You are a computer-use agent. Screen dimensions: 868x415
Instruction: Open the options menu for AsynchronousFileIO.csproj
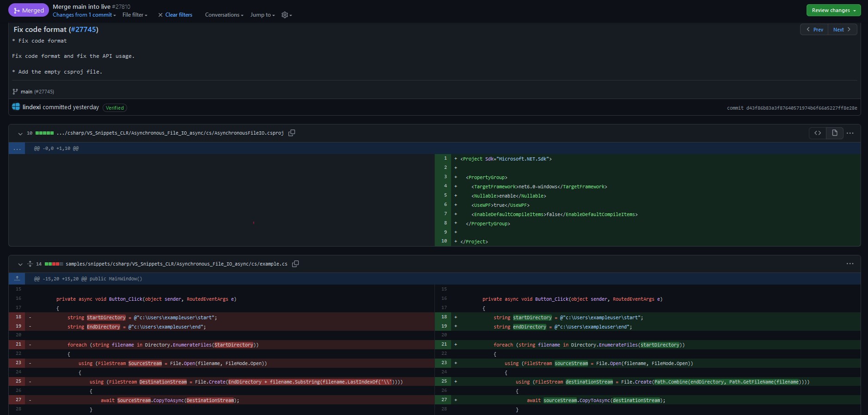(x=850, y=133)
